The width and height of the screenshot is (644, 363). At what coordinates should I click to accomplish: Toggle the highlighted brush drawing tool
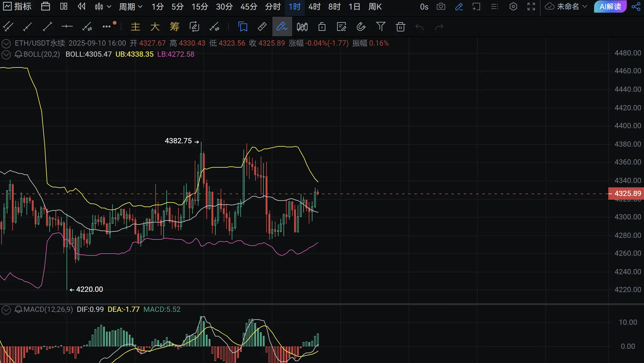(282, 27)
